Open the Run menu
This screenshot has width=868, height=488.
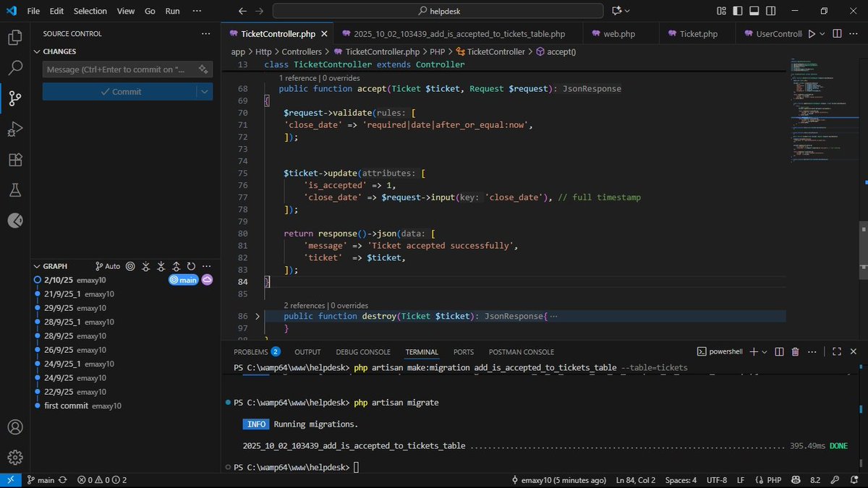click(x=172, y=11)
